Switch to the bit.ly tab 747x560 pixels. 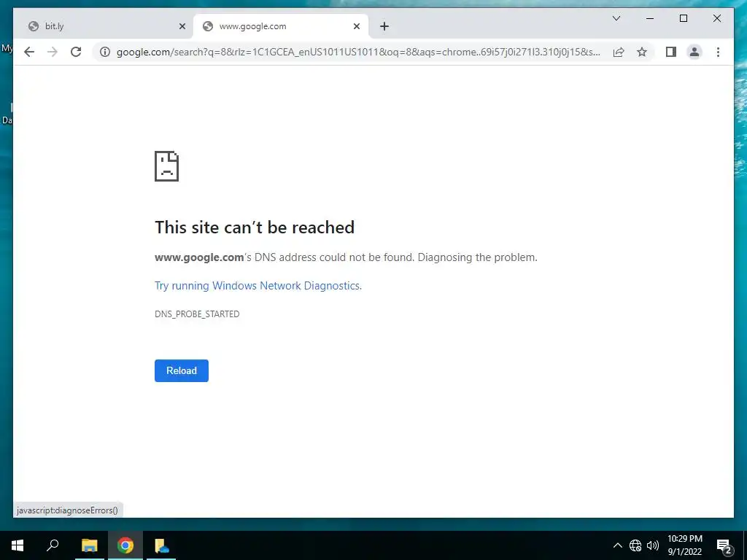coord(103,26)
